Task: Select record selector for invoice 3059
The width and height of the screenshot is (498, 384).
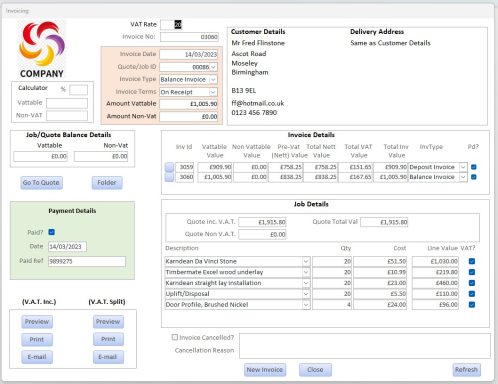Action: point(169,167)
